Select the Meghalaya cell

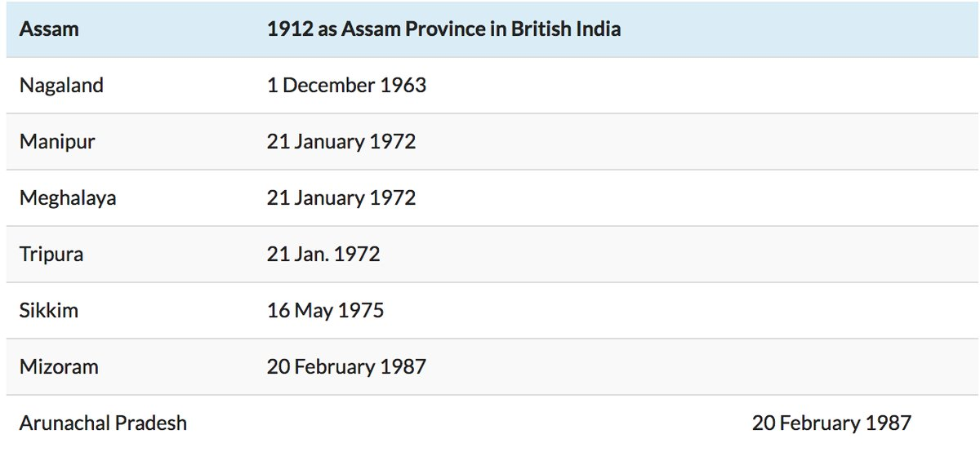(68, 197)
